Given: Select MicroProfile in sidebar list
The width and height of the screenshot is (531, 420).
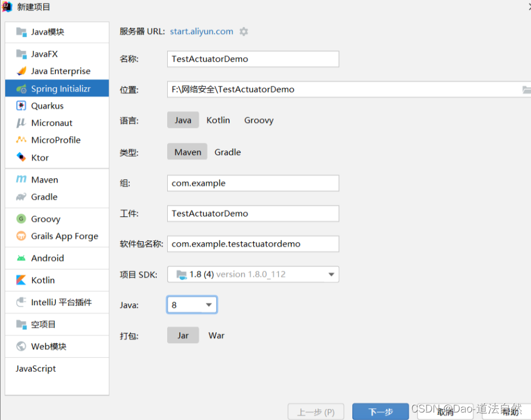Looking at the screenshot, I should [57, 140].
